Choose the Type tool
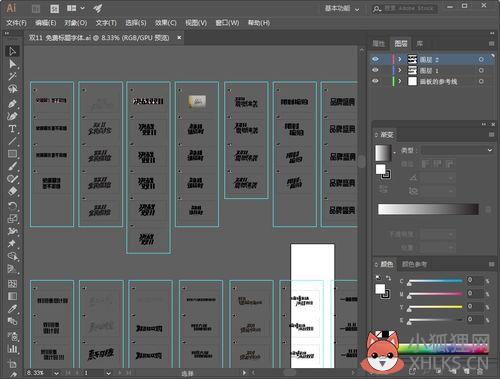 [12, 129]
